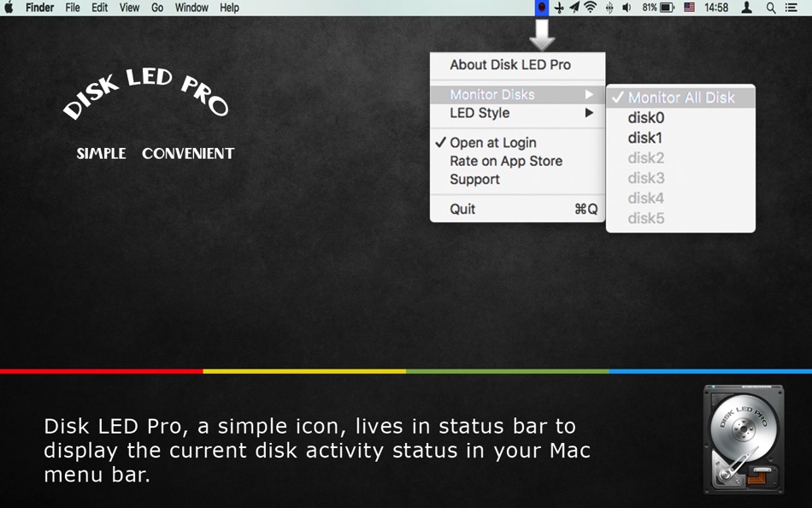812x508 pixels.
Task: Open the Help menu
Action: [x=229, y=8]
